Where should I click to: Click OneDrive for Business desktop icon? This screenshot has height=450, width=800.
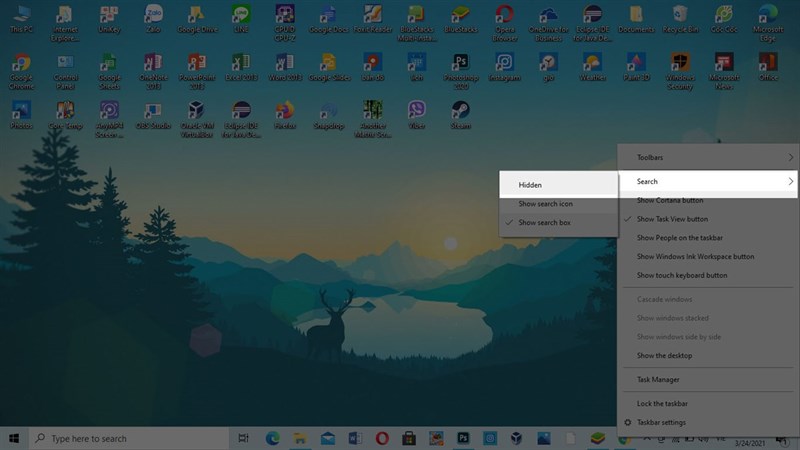(548, 23)
